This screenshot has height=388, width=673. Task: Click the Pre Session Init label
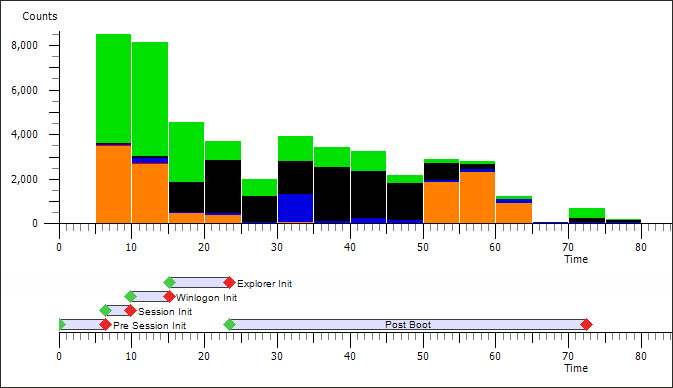coord(149,325)
